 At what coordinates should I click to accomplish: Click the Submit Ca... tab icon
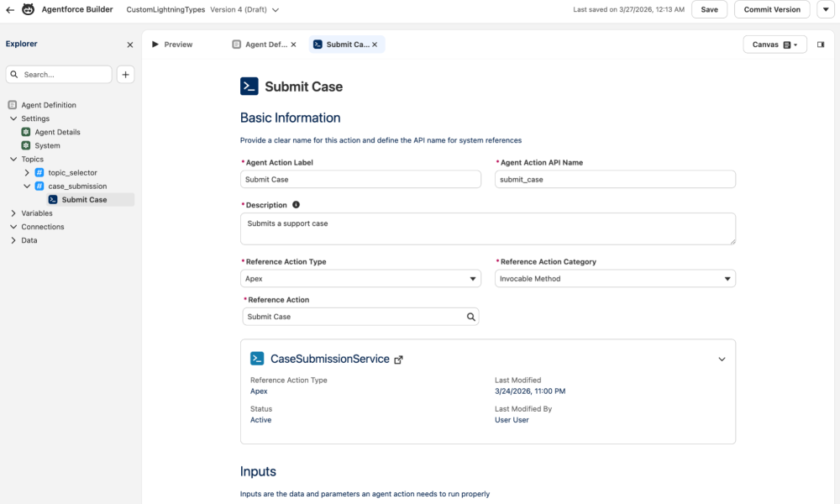coord(318,45)
